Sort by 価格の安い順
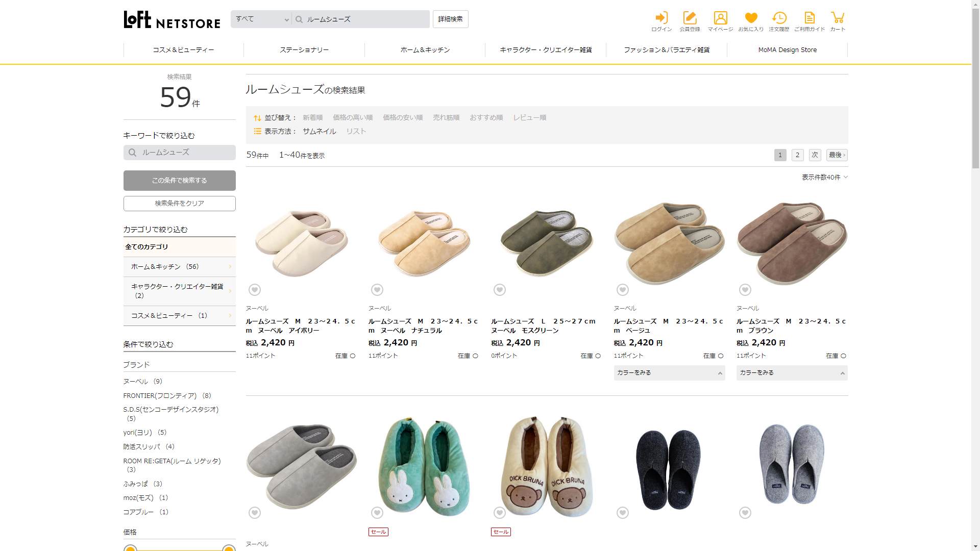The height and width of the screenshot is (551, 980). click(x=403, y=117)
